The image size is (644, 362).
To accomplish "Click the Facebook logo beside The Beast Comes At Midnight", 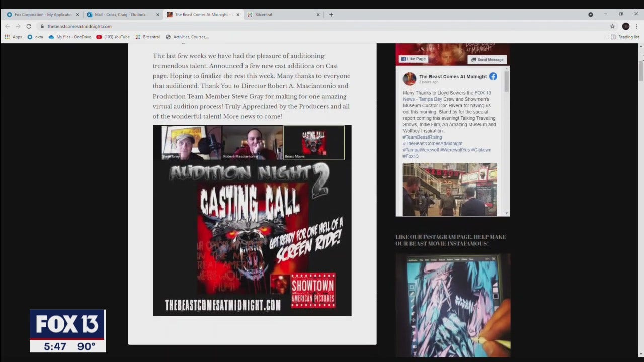I will click(493, 76).
